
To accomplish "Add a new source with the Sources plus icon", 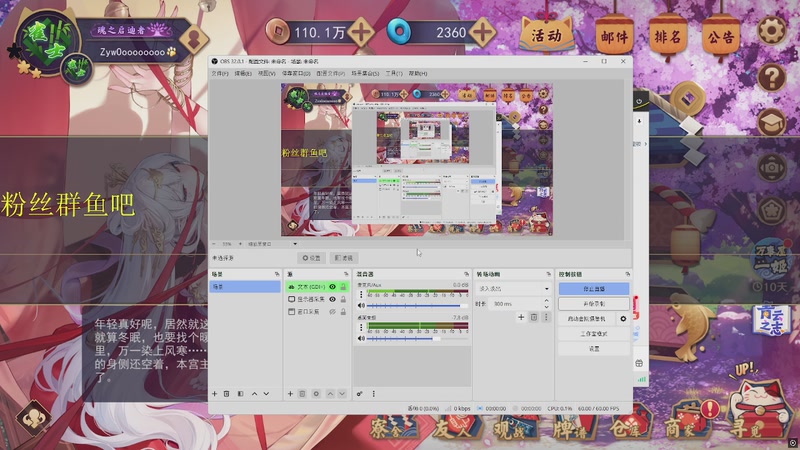I will coord(290,394).
